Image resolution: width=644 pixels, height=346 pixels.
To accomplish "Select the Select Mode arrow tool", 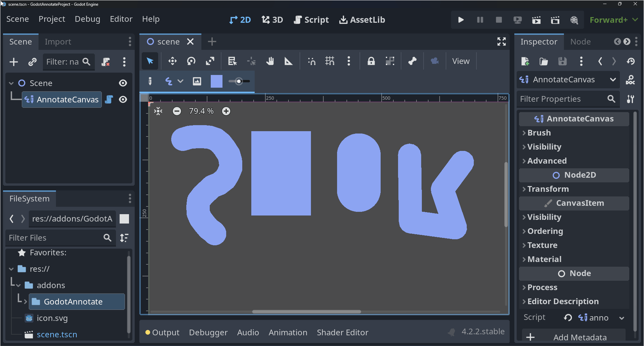I will 150,61.
